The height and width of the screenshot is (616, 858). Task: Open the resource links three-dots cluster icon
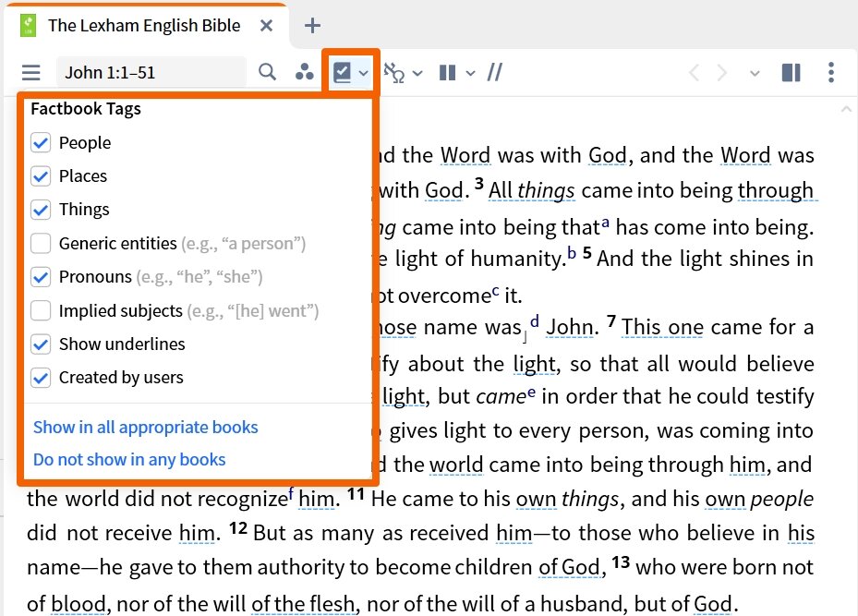[304, 72]
